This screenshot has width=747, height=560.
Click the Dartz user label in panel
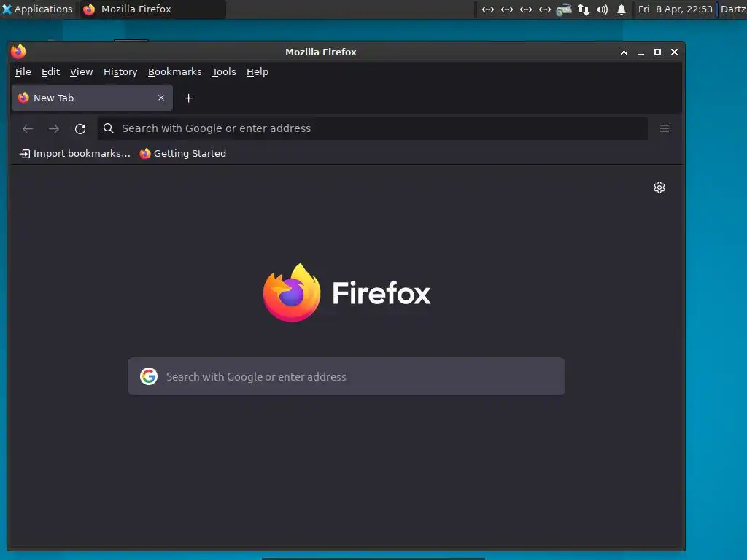[x=733, y=9]
